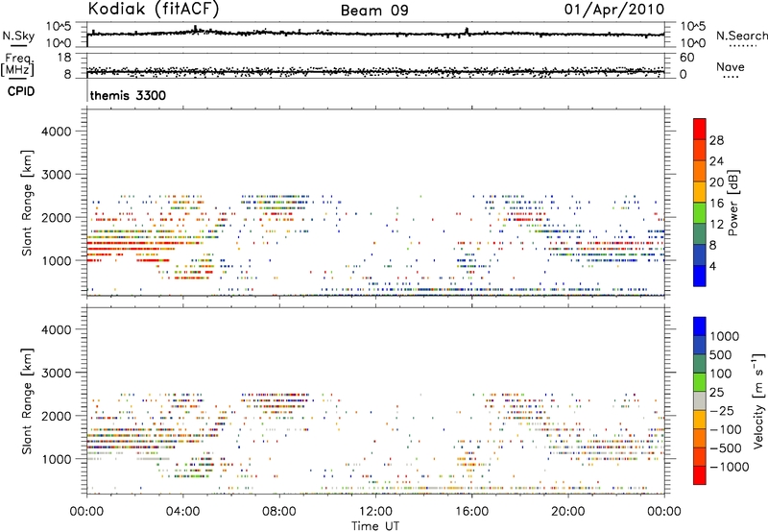This screenshot has width=768, height=532.
Task: Click the 'Freq. [MHz]' axis label
Action: (x=18, y=64)
